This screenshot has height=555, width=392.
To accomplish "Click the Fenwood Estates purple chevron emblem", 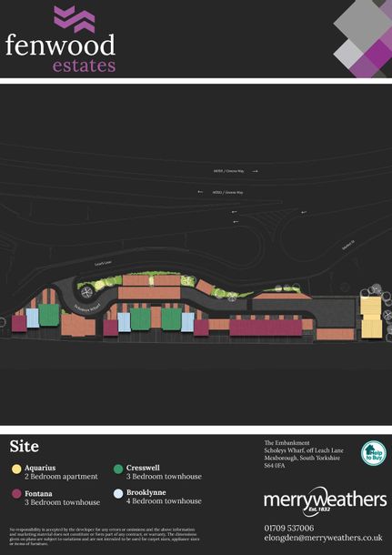I will 75,19.
